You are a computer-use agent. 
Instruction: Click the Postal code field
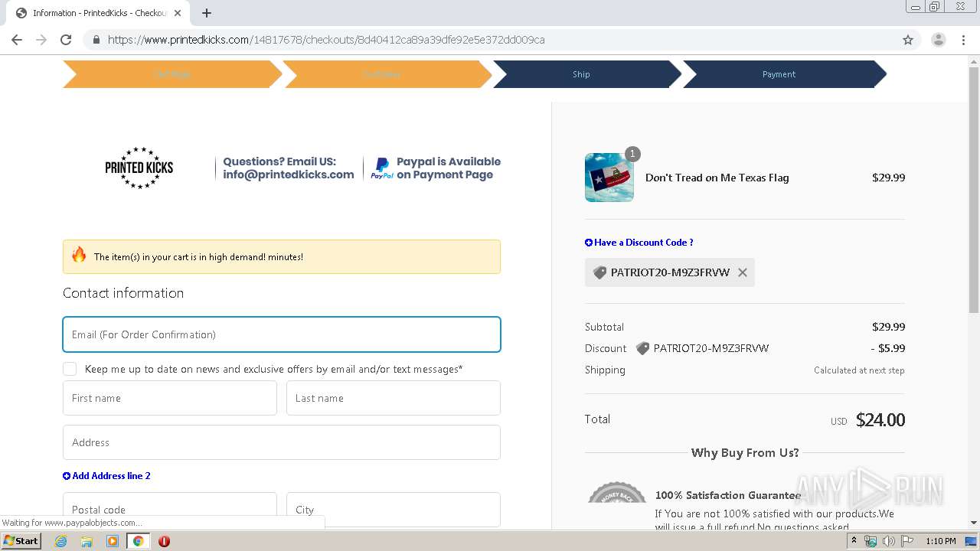[170, 510]
